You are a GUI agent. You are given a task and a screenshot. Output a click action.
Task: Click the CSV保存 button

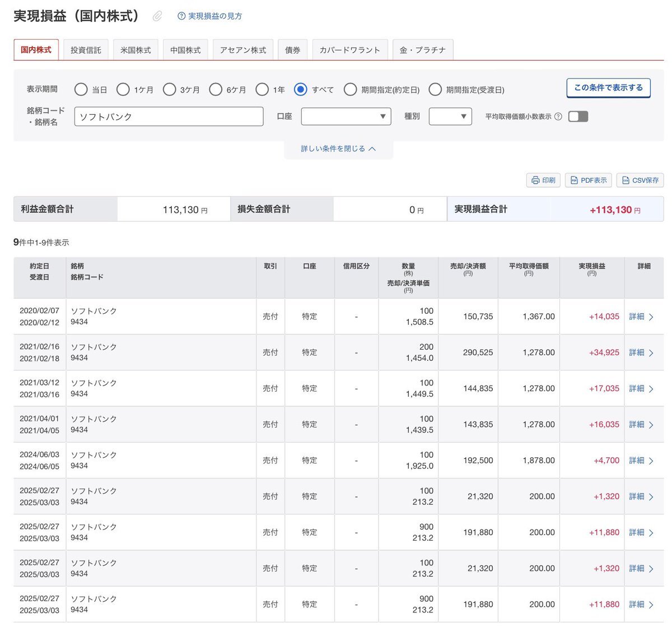(x=640, y=180)
